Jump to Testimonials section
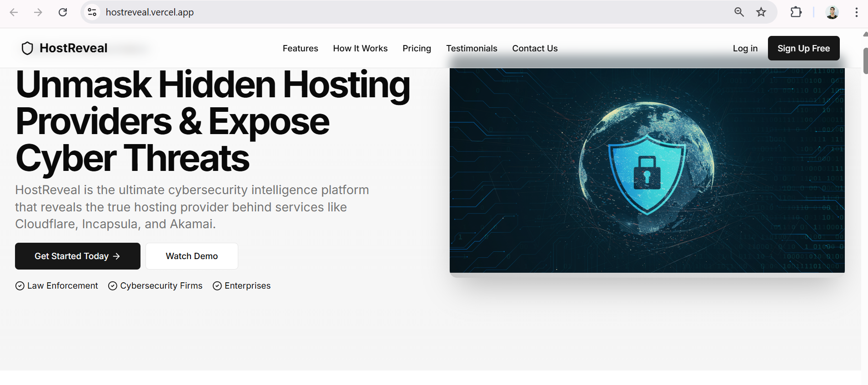This screenshot has height=385, width=868. click(472, 48)
